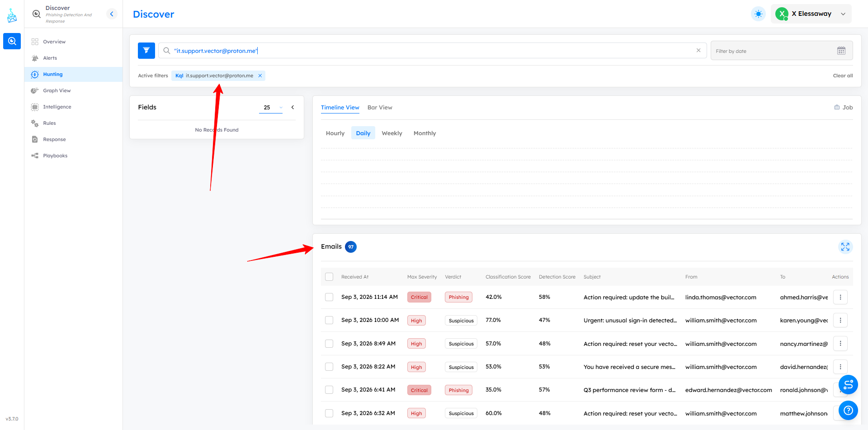This screenshot has width=868, height=430.
Task: Expand the Emails panel to fullscreen
Action: coord(845,247)
